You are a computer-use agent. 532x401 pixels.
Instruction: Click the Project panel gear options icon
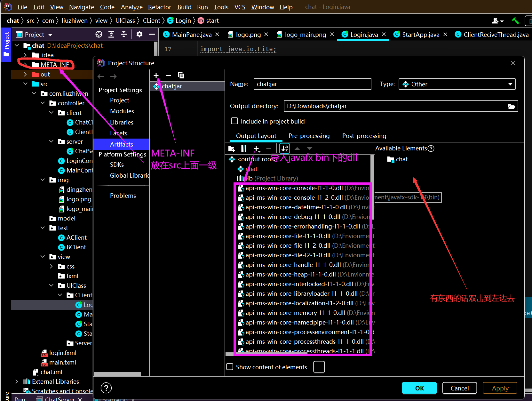tap(139, 35)
